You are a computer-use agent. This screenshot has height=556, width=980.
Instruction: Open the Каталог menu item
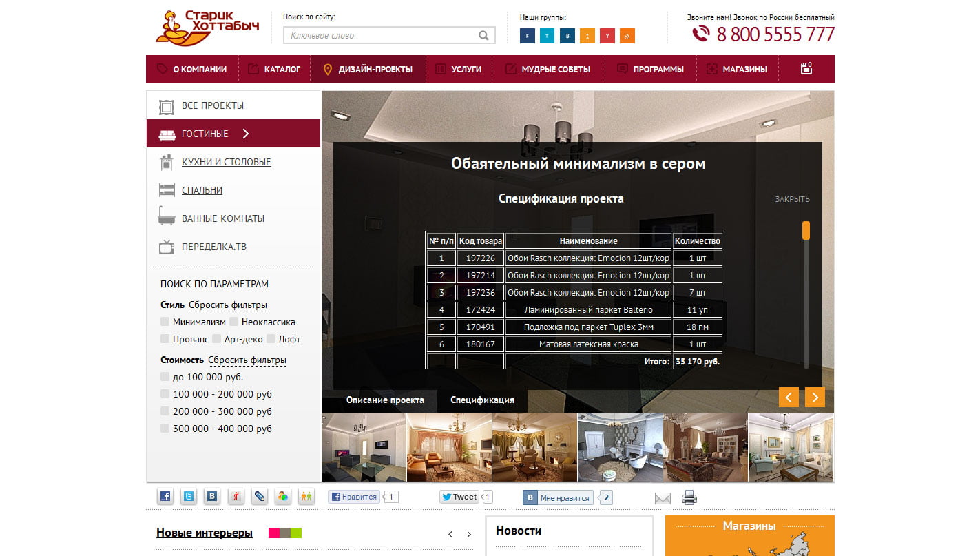[x=274, y=69]
